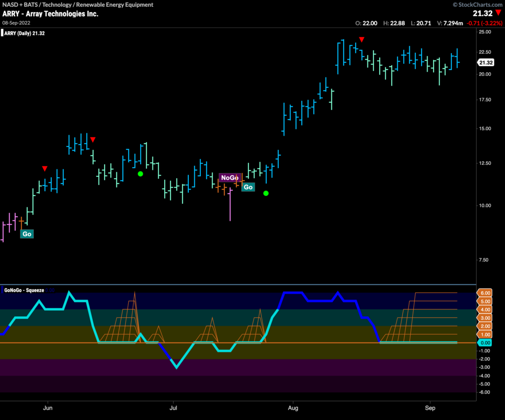Toggle the NoGo indicator label mid-chart

pos(230,177)
